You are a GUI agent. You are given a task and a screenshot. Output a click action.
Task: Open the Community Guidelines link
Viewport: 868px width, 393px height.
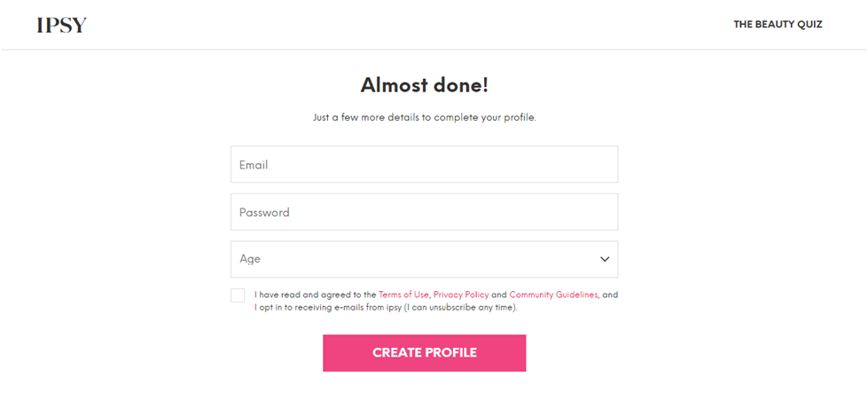click(x=553, y=295)
